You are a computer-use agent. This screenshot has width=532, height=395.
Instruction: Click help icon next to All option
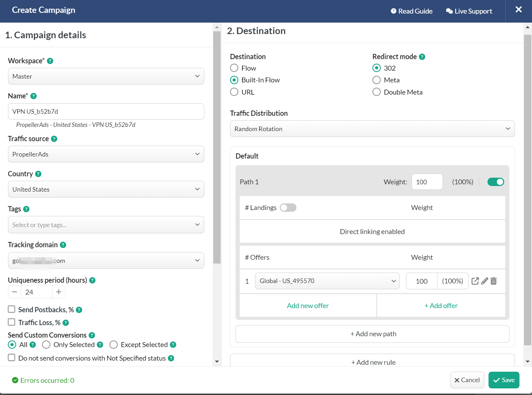pyautogui.click(x=33, y=345)
